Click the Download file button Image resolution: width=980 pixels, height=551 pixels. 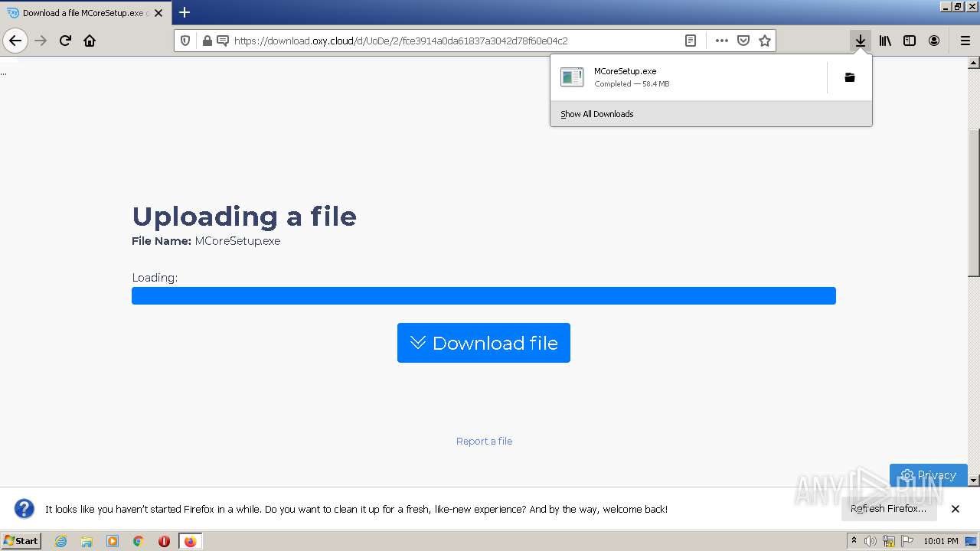(484, 343)
